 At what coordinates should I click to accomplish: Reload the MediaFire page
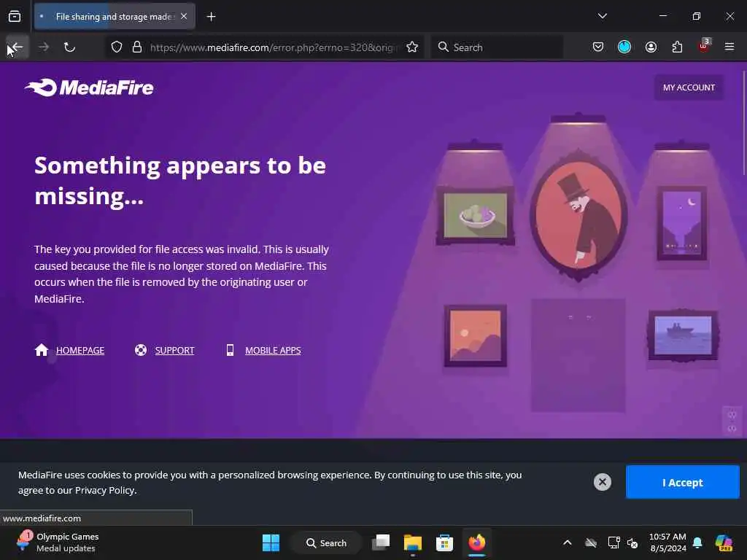(x=69, y=47)
